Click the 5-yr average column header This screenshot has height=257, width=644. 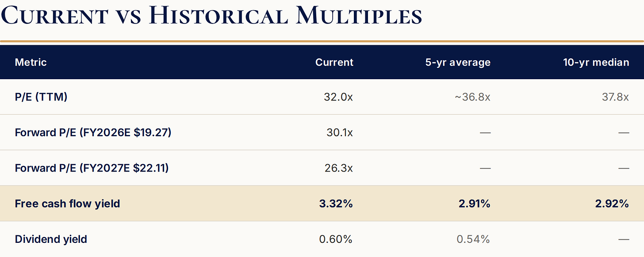point(458,62)
